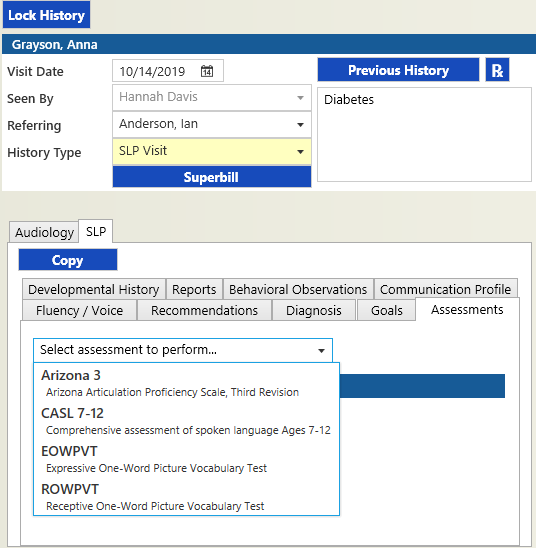Click the Visit Date input field
Image resolution: width=536 pixels, height=548 pixels.
[168, 71]
